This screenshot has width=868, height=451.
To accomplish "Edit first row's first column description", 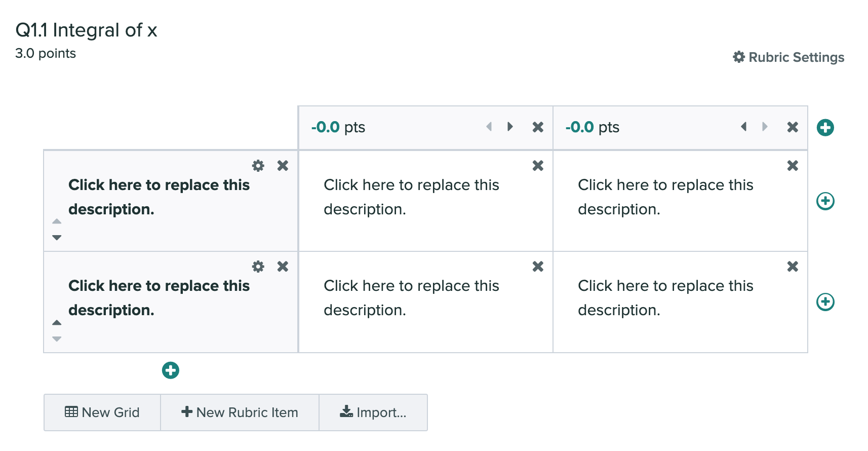I will tap(411, 197).
